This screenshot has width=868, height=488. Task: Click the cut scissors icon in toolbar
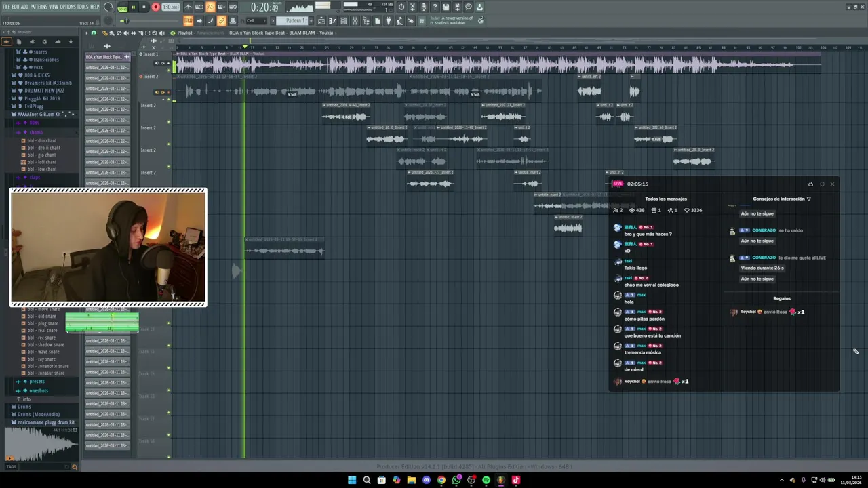[x=412, y=7]
